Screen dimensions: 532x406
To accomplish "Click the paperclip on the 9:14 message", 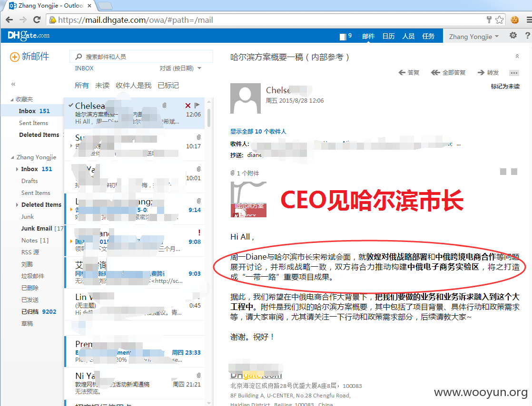I will point(198,201).
